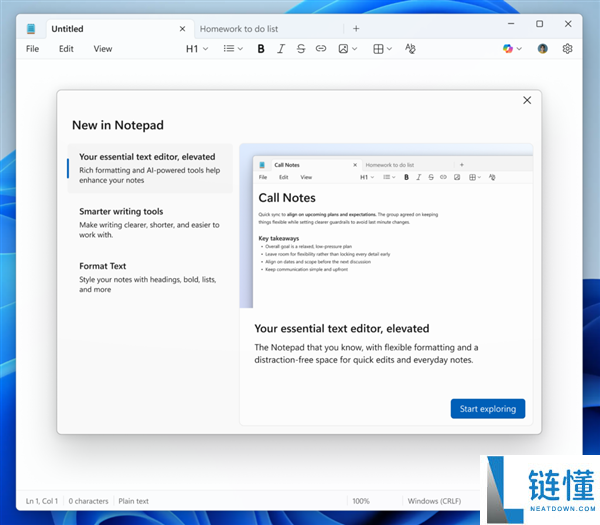This screenshot has width=600, height=525.
Task: Click the insert image icon
Action: [x=343, y=49]
